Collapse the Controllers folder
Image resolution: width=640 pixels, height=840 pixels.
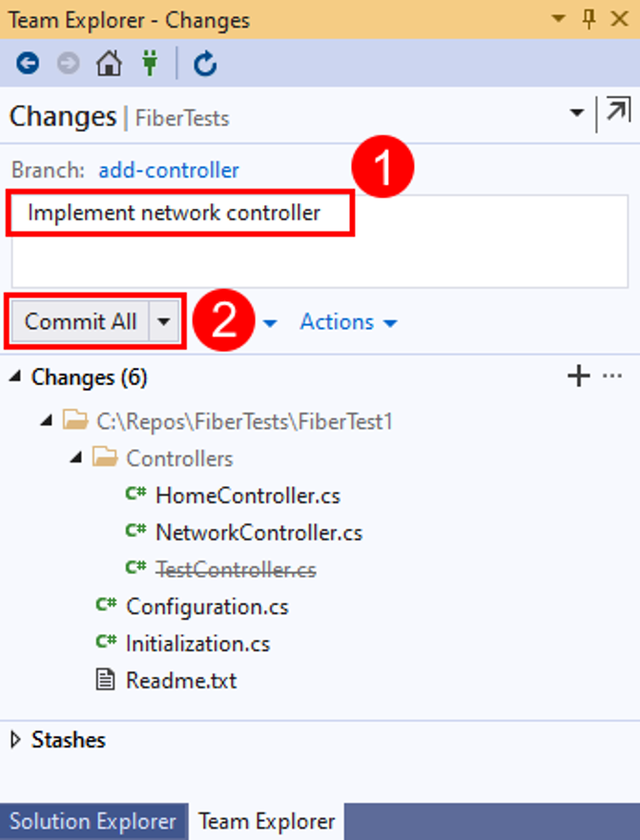point(76,459)
